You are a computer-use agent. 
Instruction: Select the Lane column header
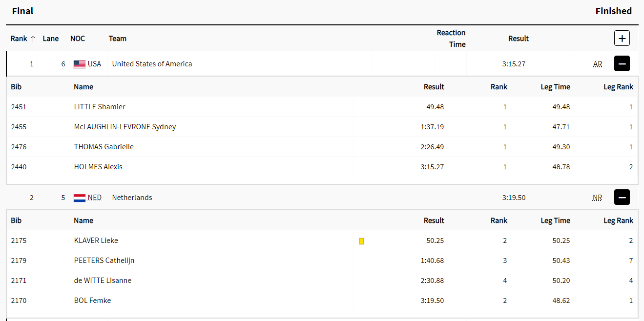pyautogui.click(x=51, y=39)
